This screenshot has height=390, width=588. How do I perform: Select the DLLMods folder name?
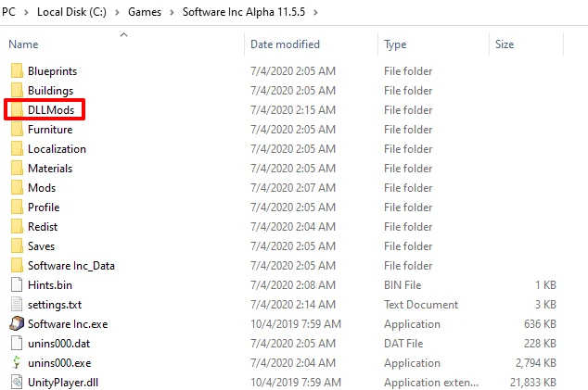tap(51, 109)
